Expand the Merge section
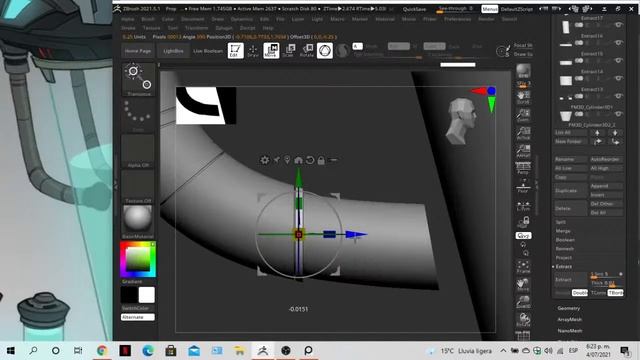 click(x=563, y=231)
